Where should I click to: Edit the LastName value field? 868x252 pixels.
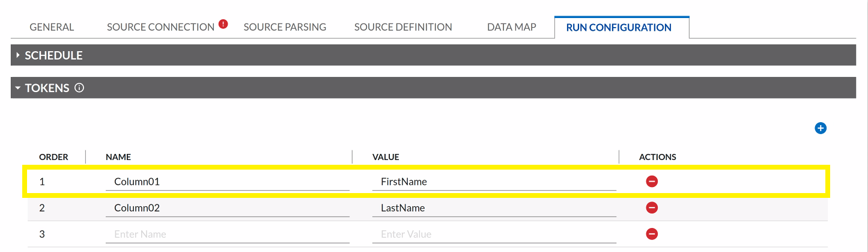[494, 207]
